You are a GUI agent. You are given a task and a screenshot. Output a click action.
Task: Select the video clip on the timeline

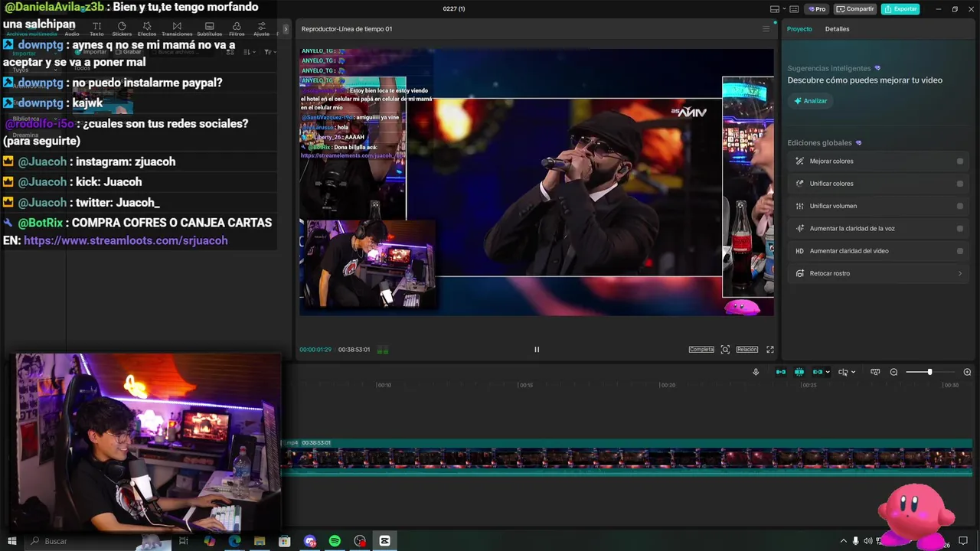click(628, 458)
